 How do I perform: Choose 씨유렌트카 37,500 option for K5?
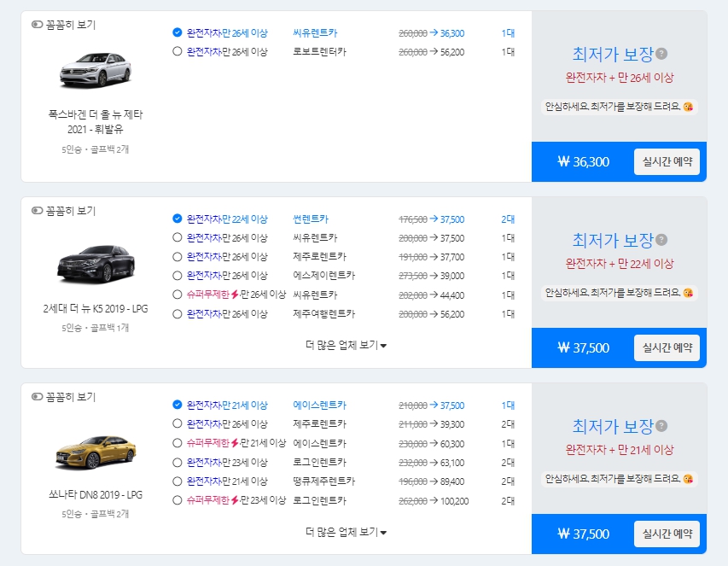(x=177, y=237)
